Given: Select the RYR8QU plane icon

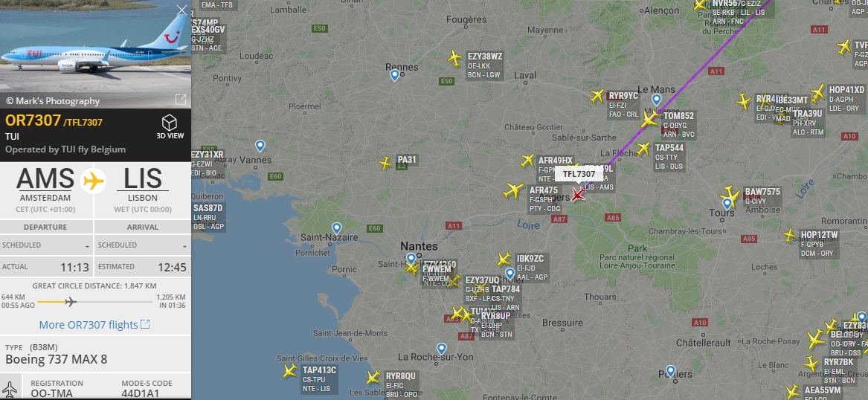Looking at the screenshot, I should (373, 377).
